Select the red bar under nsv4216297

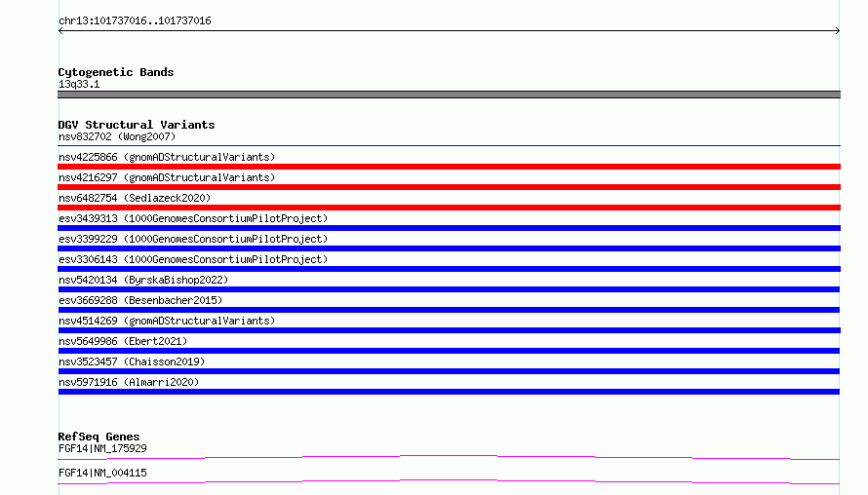(449, 187)
